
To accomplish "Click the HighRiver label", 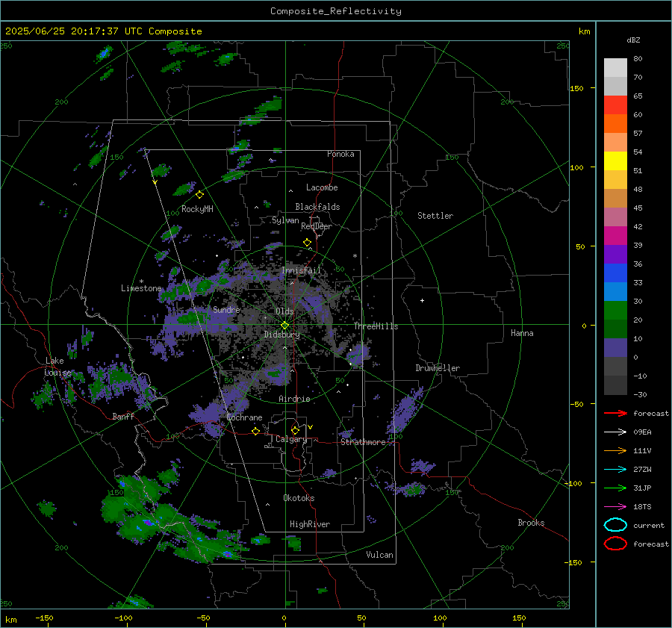I will point(309,524).
